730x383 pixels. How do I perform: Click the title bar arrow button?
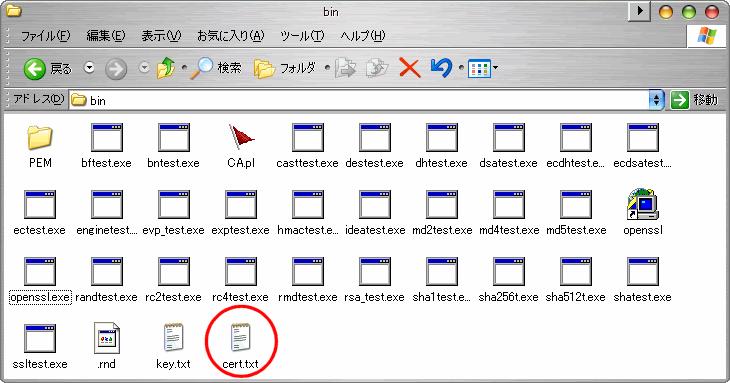coord(639,11)
